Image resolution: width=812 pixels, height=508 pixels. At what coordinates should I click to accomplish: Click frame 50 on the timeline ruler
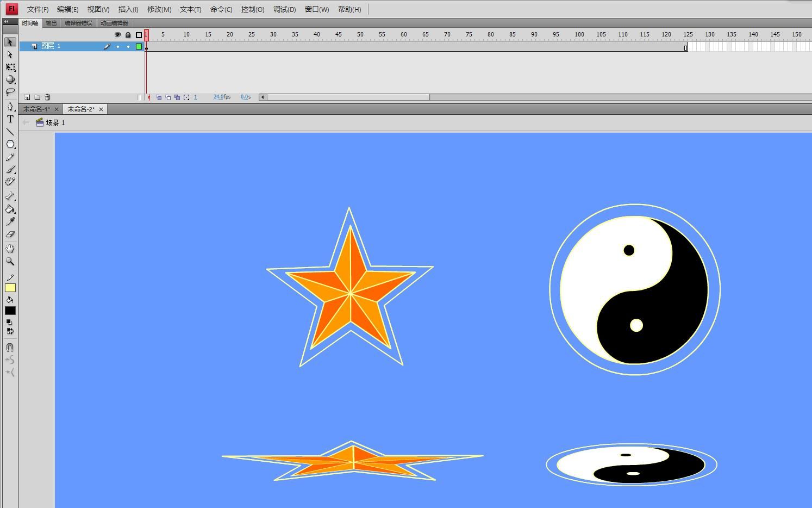[x=360, y=34]
